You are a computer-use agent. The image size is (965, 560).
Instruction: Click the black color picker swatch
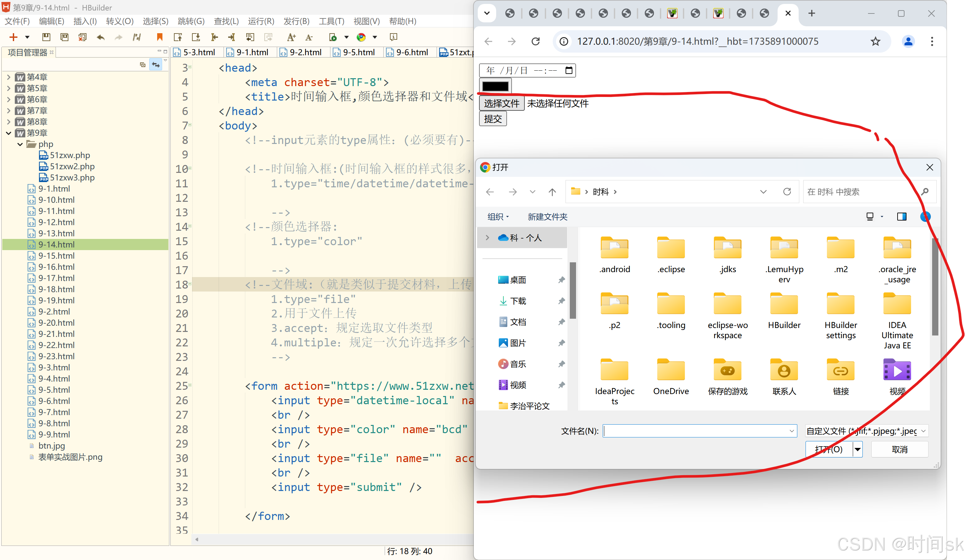click(x=495, y=86)
